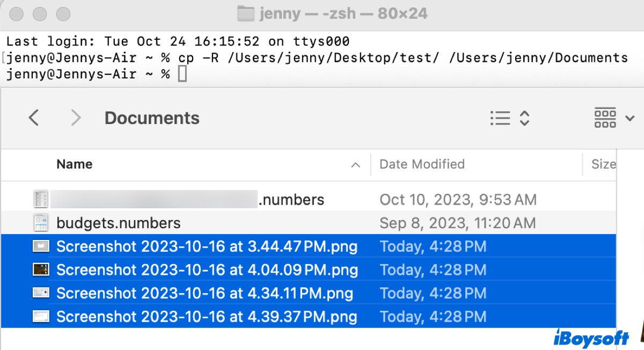Click the Finder forward navigation arrow

click(x=76, y=118)
